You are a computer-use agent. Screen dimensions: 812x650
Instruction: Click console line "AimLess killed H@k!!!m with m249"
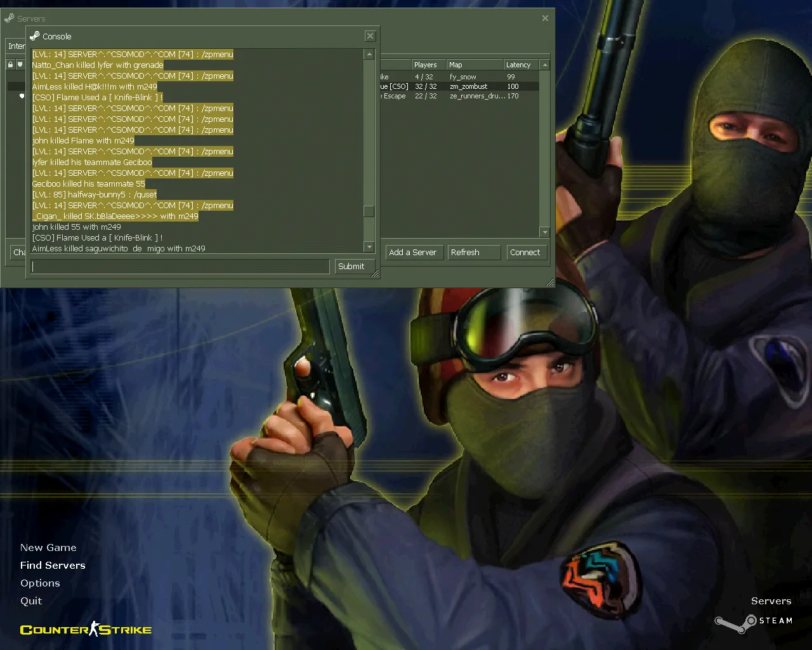click(95, 86)
